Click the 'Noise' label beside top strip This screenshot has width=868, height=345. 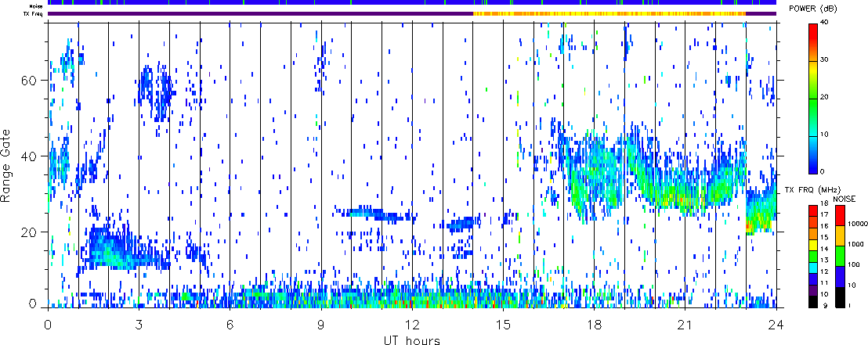[x=38, y=6]
